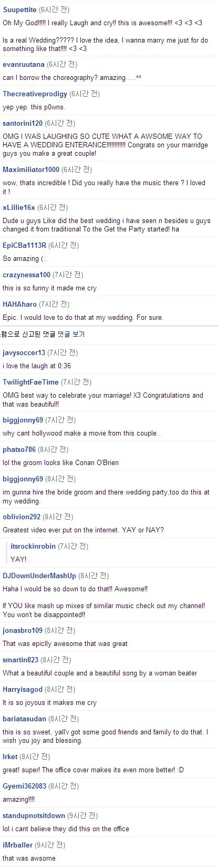218x868 pixels.
Task: Open TwilightFaeTime channel
Action: tap(30, 382)
